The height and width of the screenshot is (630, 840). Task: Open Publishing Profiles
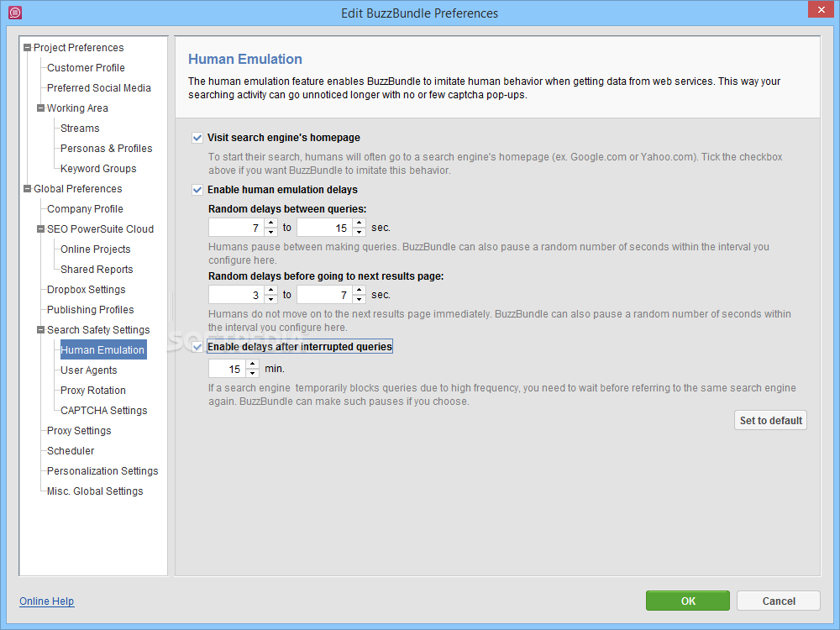click(90, 310)
